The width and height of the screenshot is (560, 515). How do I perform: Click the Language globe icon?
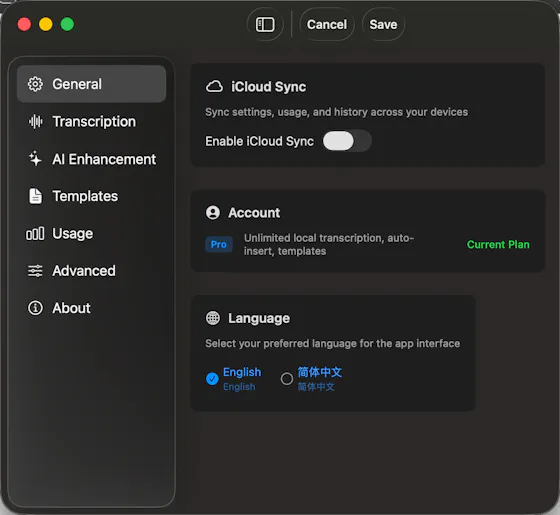213,318
